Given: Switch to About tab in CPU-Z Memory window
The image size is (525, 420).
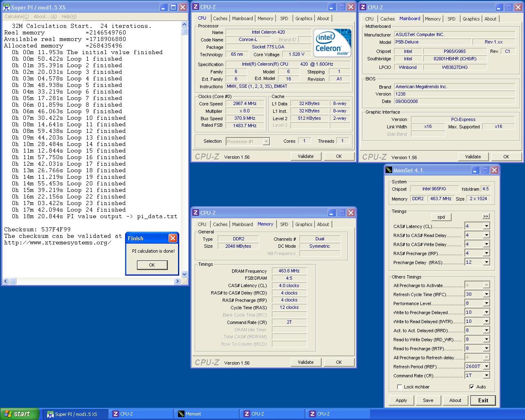Looking at the screenshot, I should (x=323, y=224).
